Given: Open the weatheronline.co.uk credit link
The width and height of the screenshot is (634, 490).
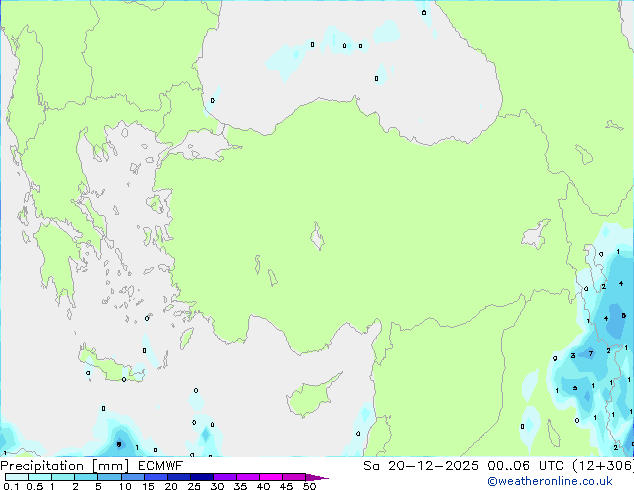Looking at the screenshot, I should tap(550, 481).
